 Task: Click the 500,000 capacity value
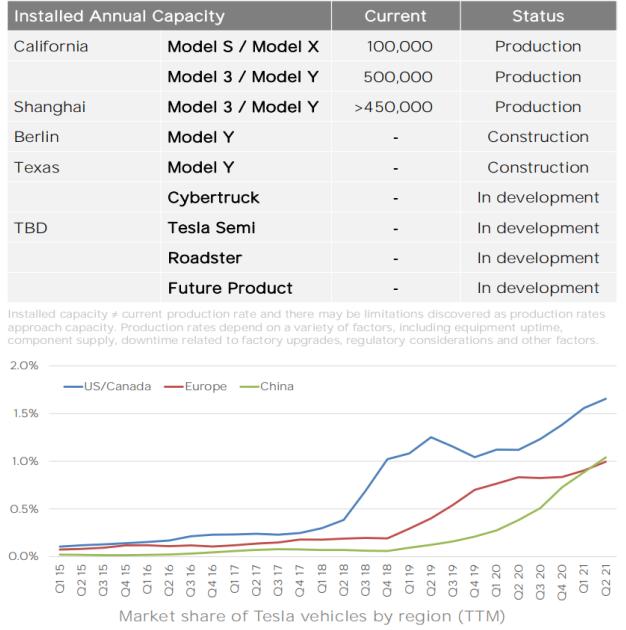tap(399, 77)
